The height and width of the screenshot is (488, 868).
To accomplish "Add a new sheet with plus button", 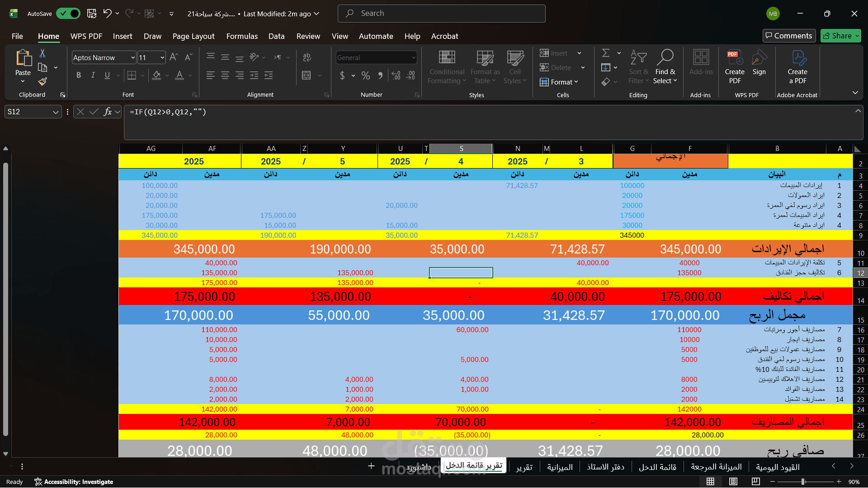I will point(371,466).
